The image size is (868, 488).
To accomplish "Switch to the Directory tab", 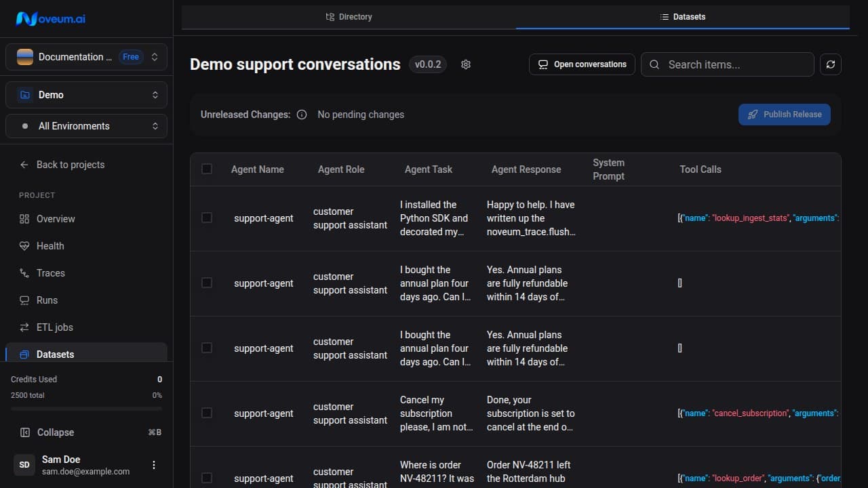I will (x=349, y=17).
